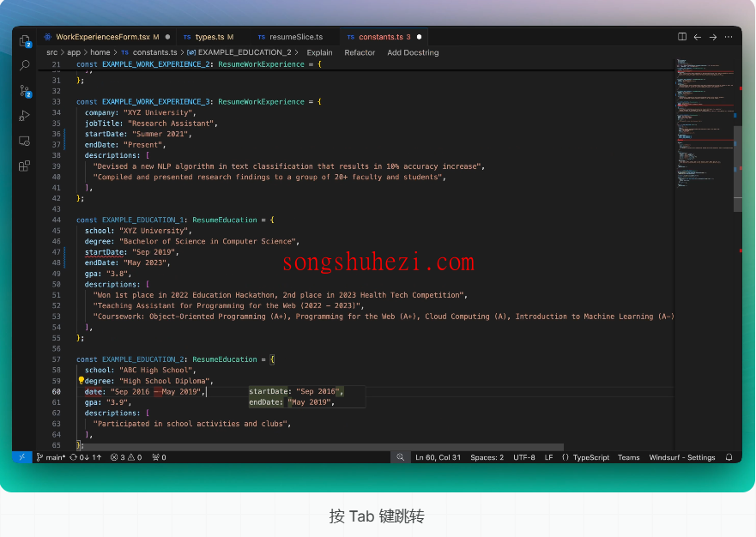The width and height of the screenshot is (756, 537).
Task: Click the horizontal scrollbar at the editor bottom
Action: coord(321,447)
